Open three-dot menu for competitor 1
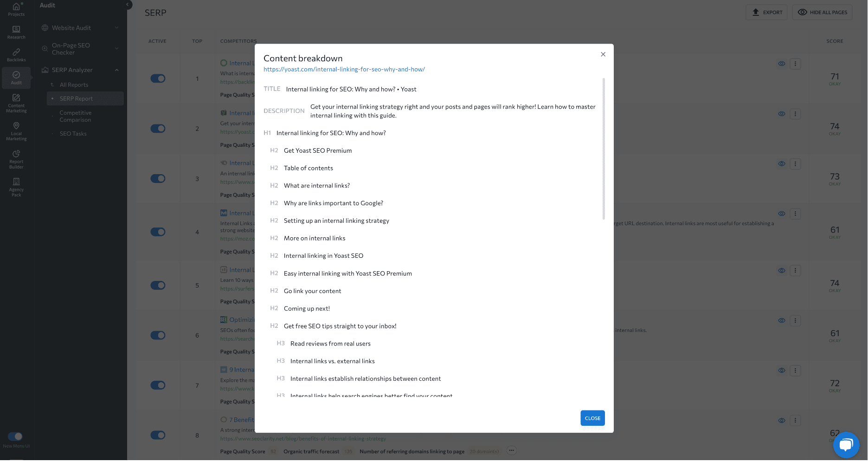 [x=795, y=64]
